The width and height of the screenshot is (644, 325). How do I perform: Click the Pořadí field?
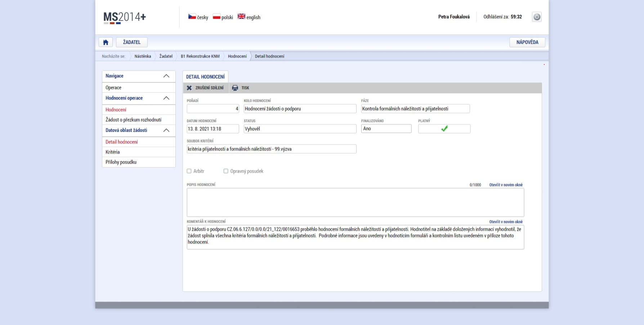(213, 109)
